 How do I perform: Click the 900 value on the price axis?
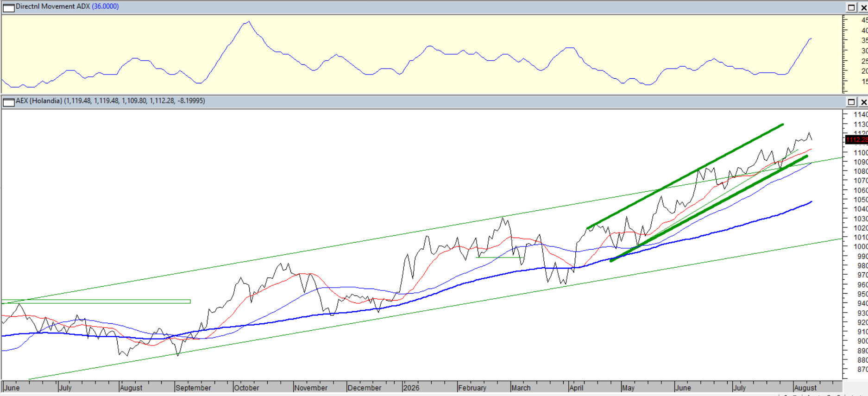pyautogui.click(x=862, y=341)
